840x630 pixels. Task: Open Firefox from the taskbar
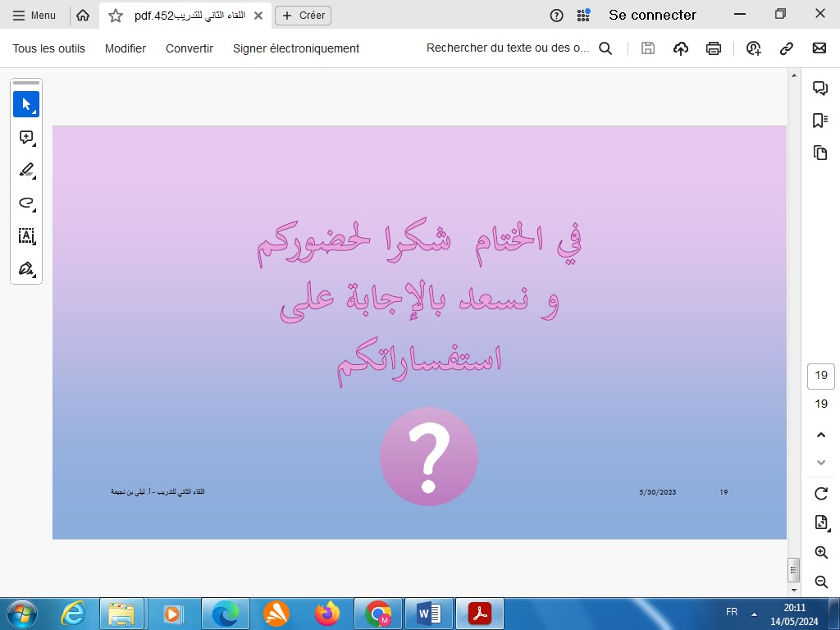click(326, 614)
